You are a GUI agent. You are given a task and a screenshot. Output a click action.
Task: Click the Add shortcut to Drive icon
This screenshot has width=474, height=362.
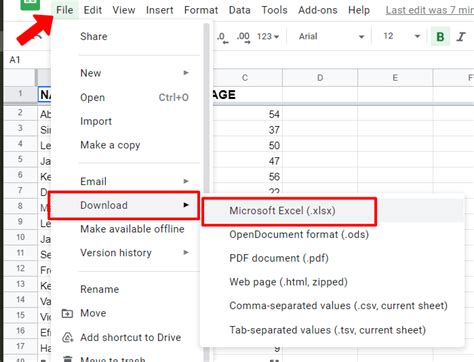68,337
